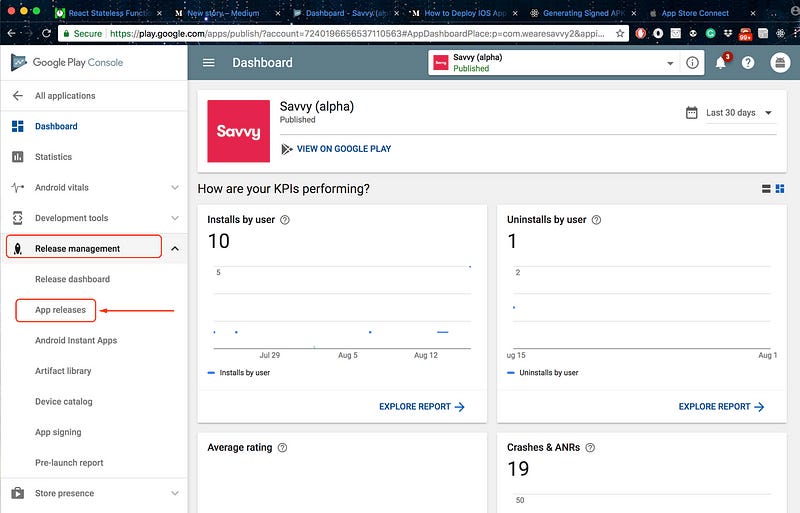Toggle Installs by user legend entry

point(239,373)
